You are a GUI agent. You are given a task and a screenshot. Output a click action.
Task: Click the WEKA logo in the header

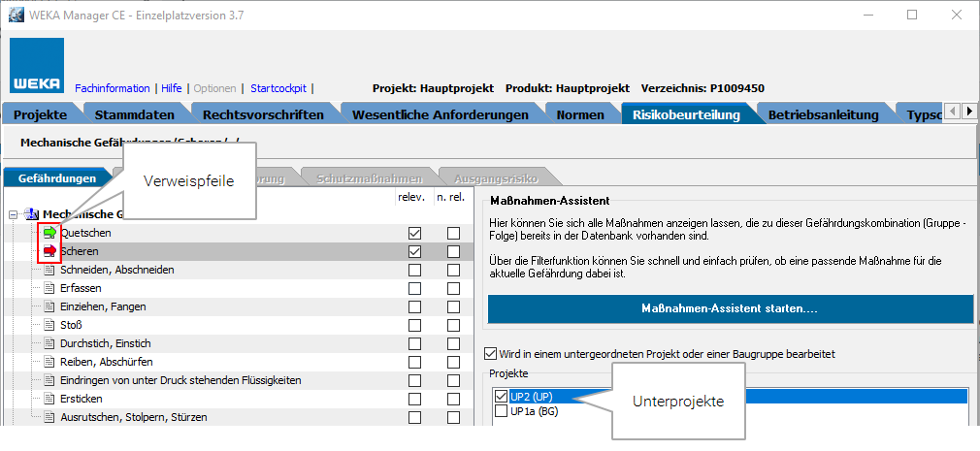click(37, 66)
